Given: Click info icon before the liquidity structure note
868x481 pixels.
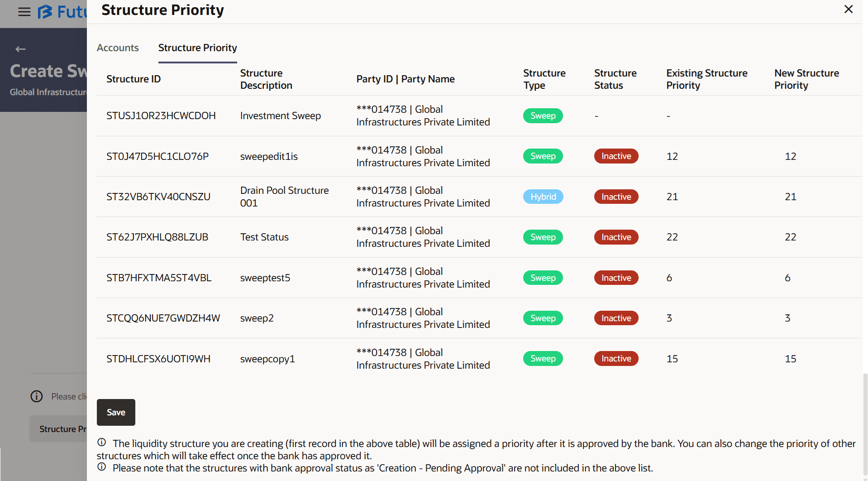Looking at the screenshot, I should tap(102, 443).
